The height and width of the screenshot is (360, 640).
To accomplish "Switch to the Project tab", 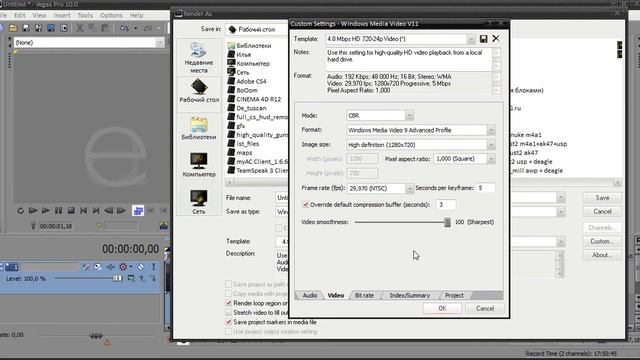I will [454, 295].
